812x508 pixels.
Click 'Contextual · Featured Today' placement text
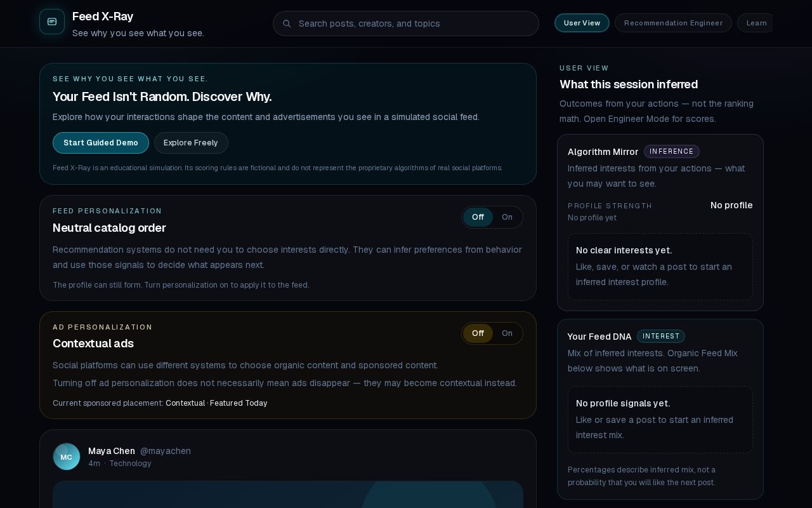(x=216, y=403)
